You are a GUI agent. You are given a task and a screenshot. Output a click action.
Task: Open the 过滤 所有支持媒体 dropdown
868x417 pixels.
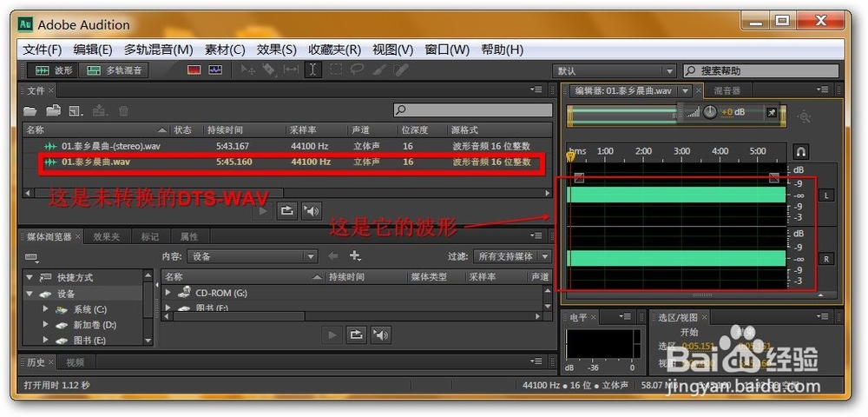click(x=512, y=256)
